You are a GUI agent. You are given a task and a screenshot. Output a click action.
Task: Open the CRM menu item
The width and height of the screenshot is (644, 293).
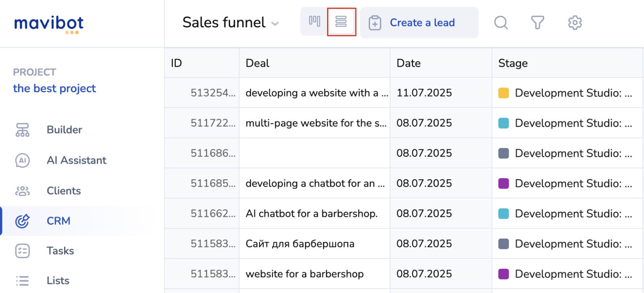pyautogui.click(x=59, y=221)
